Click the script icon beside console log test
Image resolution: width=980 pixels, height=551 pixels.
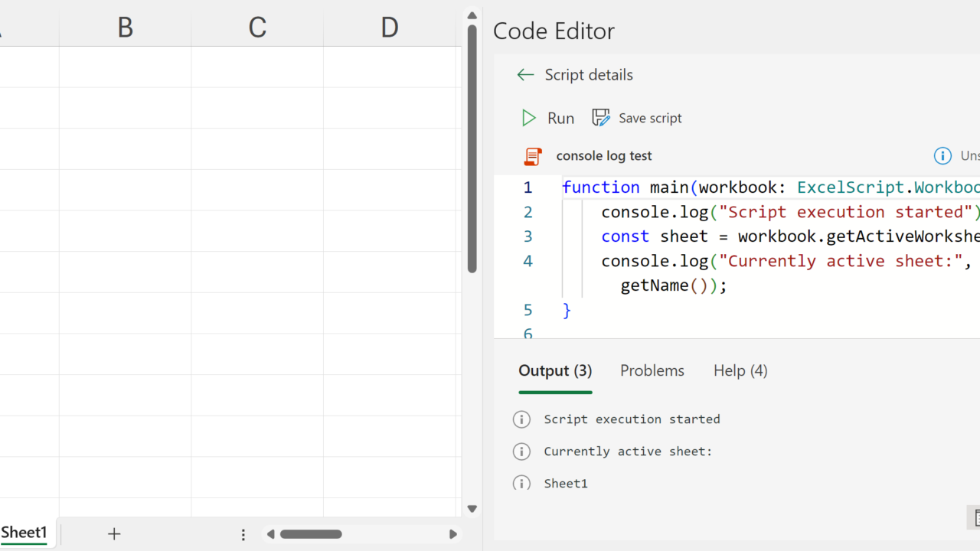tap(533, 156)
